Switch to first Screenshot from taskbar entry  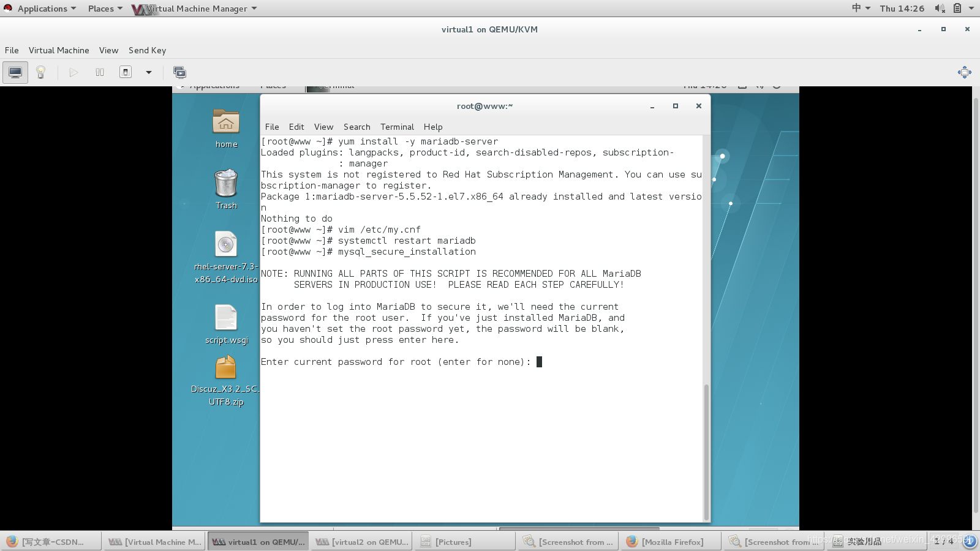coord(567,542)
